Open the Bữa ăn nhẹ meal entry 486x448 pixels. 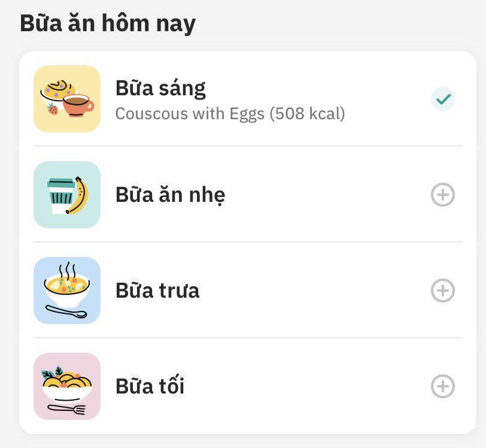pos(248,195)
